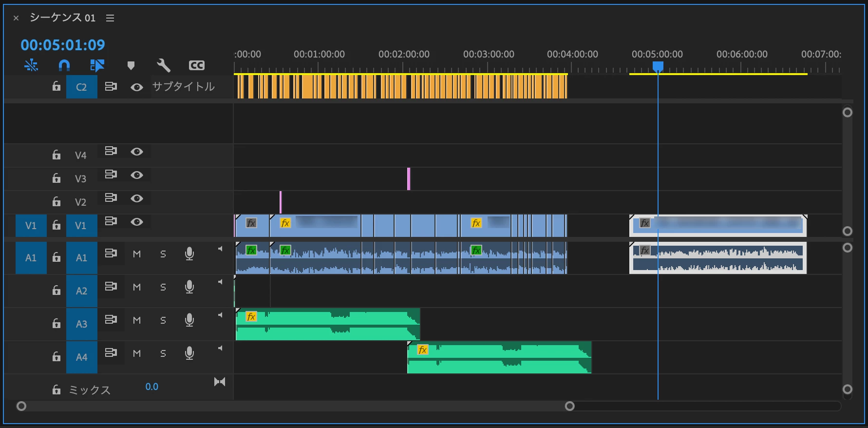Screen dimensions: 868x428
Task: Enable voice-over record on A3
Action: coord(189,320)
